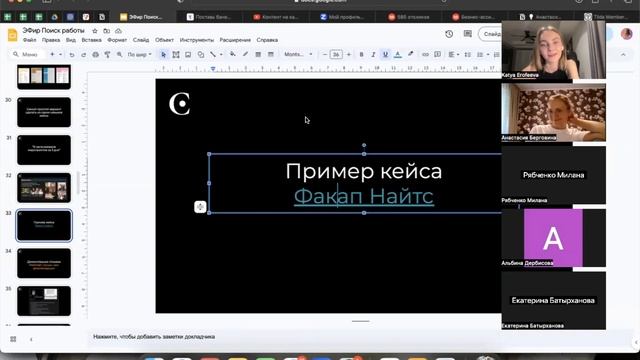640x360 pixels.
Task: Open the Объект menu
Action: click(x=164, y=40)
